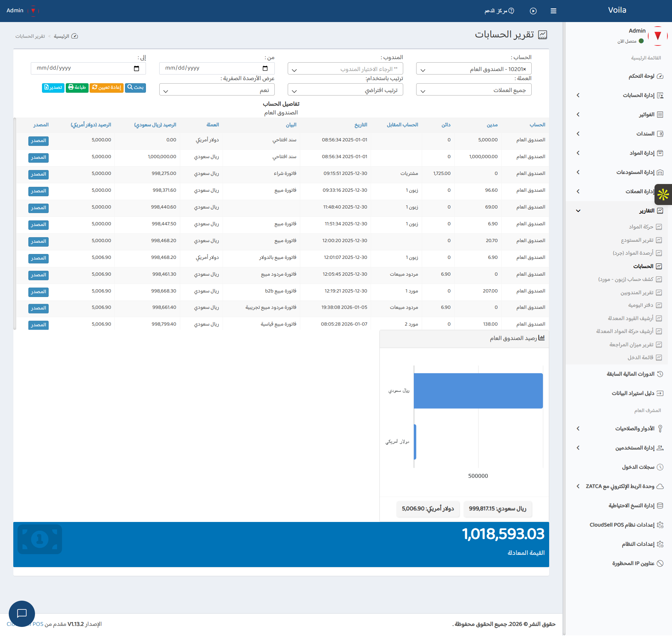Viewport: 672px width, 636px height.
Task: Click المصدر button for فاتورة بيع b2b row
Action: [38, 292]
